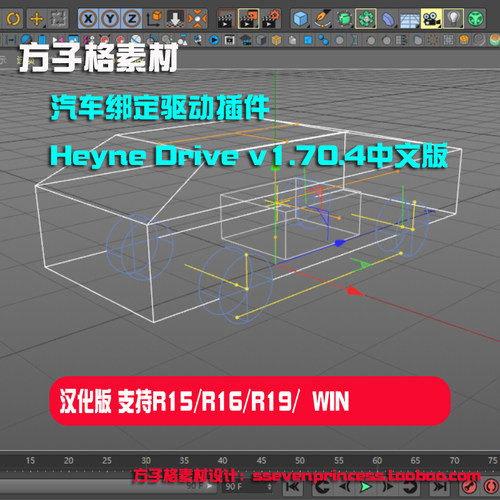The image size is (500, 500).
Task: Click the yellow cube icon in the second toolbar
Action: pyautogui.click(x=276, y=40)
